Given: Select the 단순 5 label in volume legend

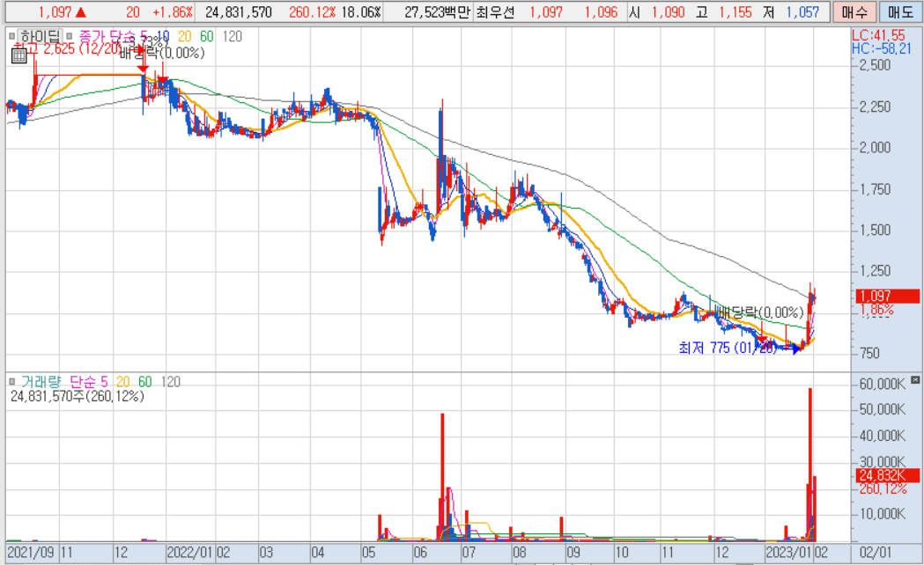Looking at the screenshot, I should click(x=89, y=382).
